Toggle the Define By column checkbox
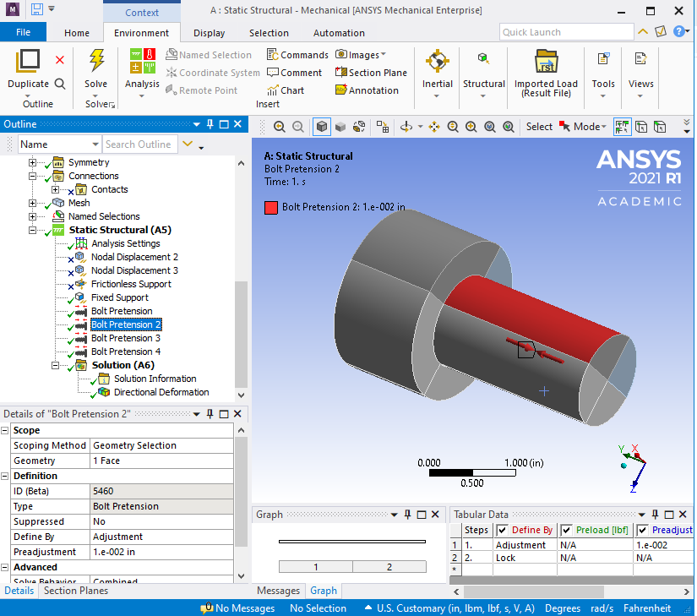The height and width of the screenshot is (616, 697). click(x=503, y=530)
